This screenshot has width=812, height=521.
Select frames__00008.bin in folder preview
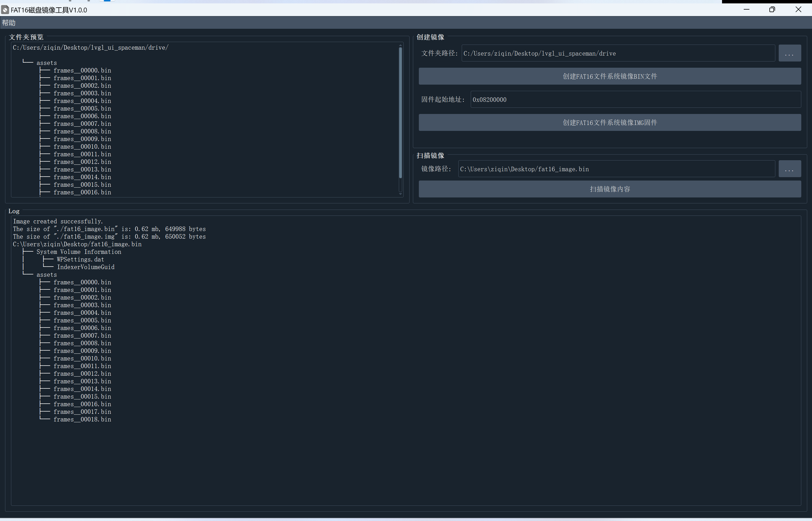(82, 131)
